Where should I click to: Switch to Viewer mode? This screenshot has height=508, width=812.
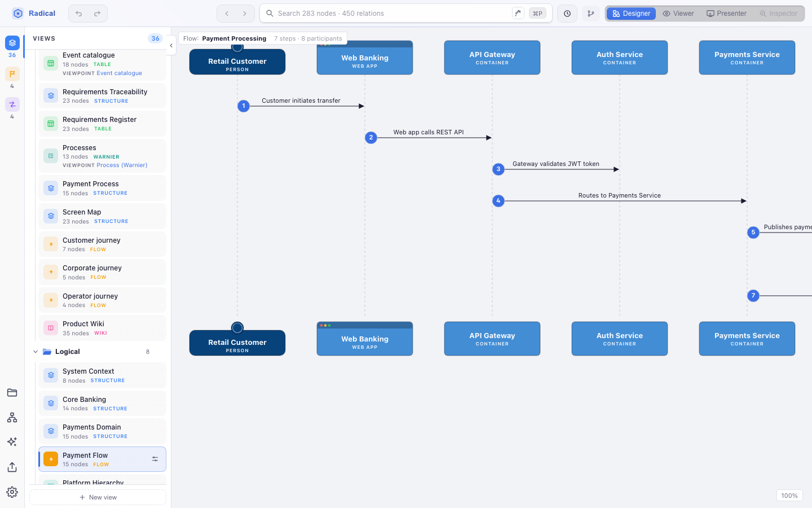pyautogui.click(x=678, y=14)
